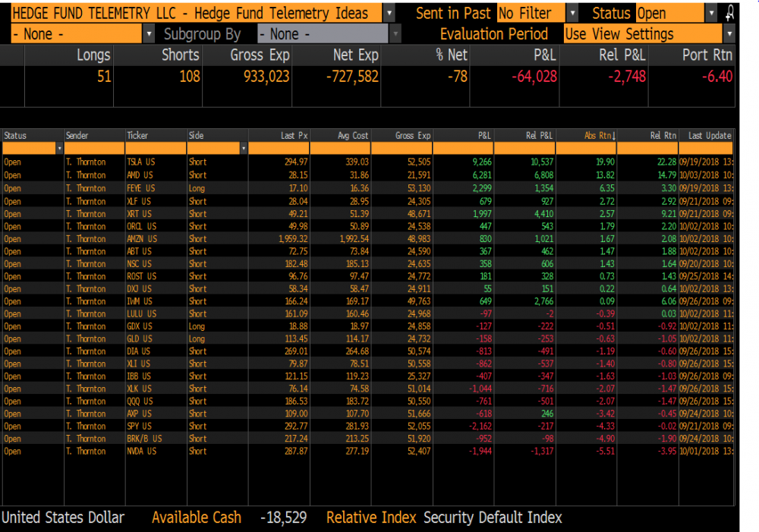Sort by the Avg Cost column header
Image resolution: width=759 pixels, height=532 pixels.
353,136
